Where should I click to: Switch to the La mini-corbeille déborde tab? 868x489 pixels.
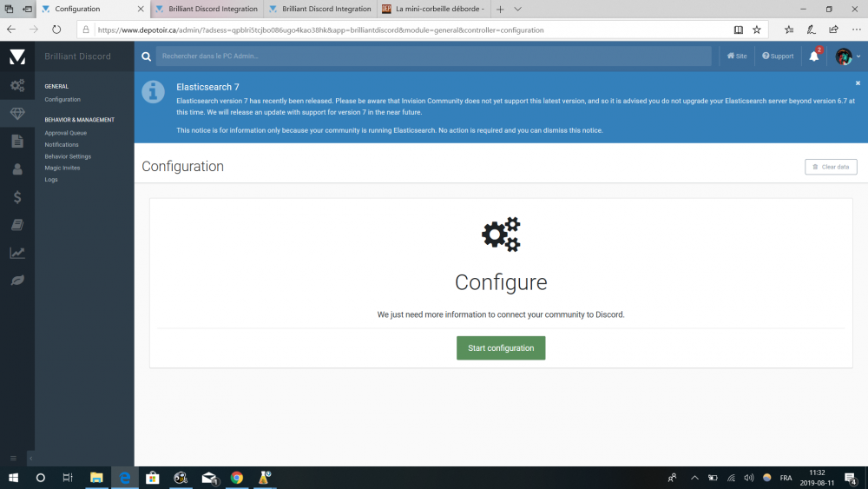coord(434,9)
